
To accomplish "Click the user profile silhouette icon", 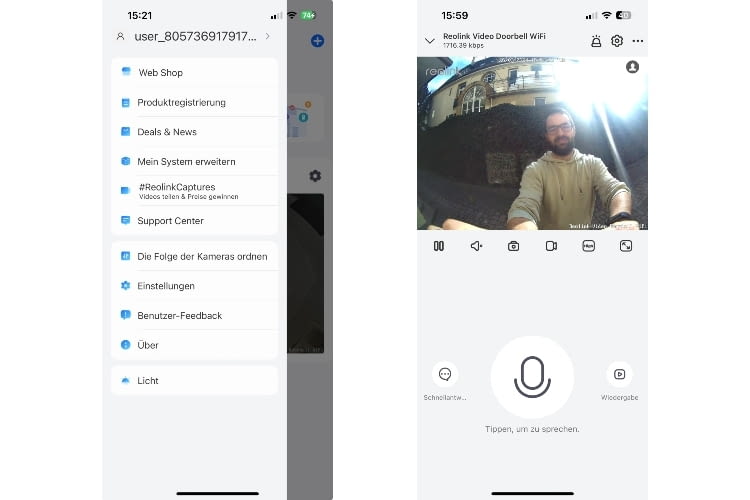I will click(121, 36).
